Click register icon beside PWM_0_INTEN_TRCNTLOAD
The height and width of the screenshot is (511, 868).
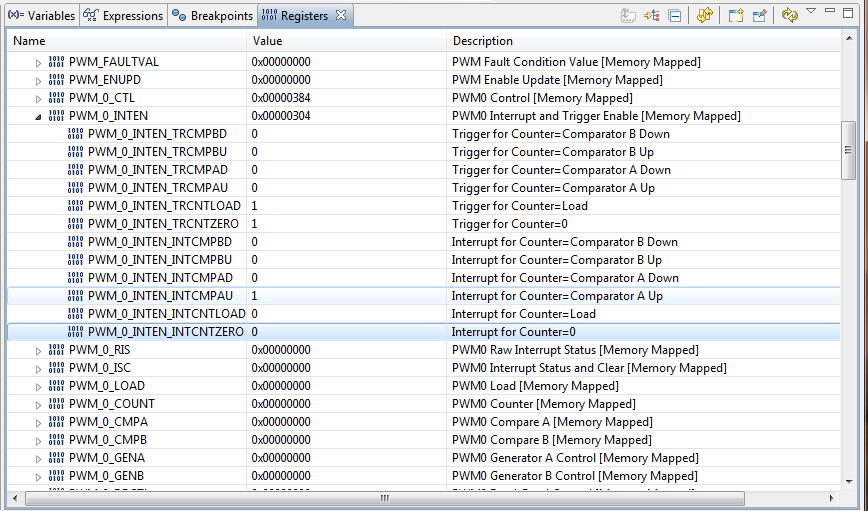75,205
